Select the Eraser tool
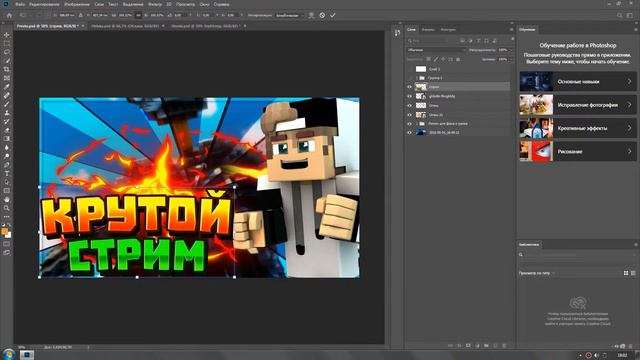Image resolution: width=640 pixels, height=360 pixels. click(7, 130)
